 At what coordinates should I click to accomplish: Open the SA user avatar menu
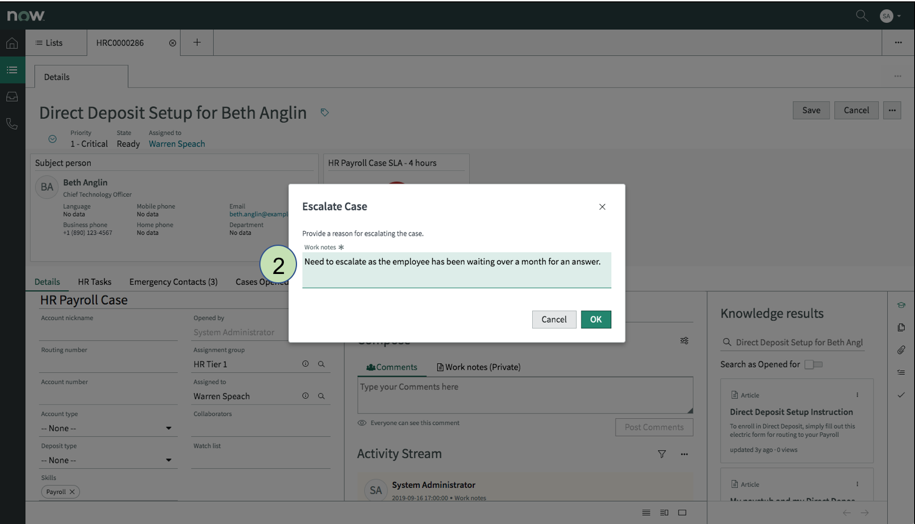890,16
